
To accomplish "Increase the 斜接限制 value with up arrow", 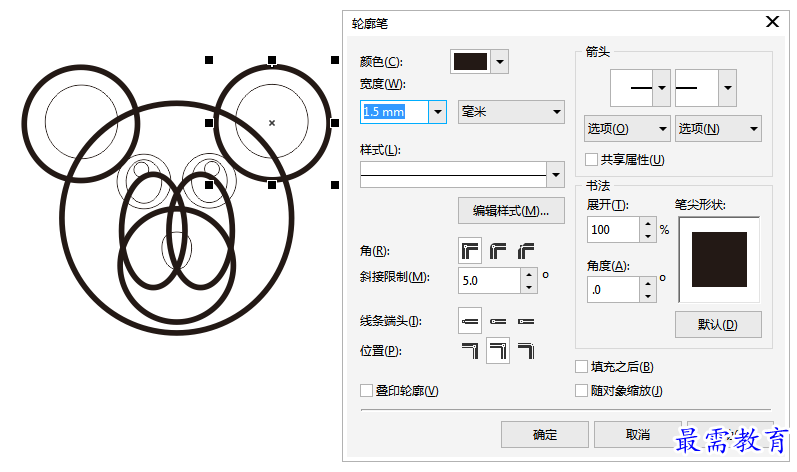I will (x=529, y=274).
